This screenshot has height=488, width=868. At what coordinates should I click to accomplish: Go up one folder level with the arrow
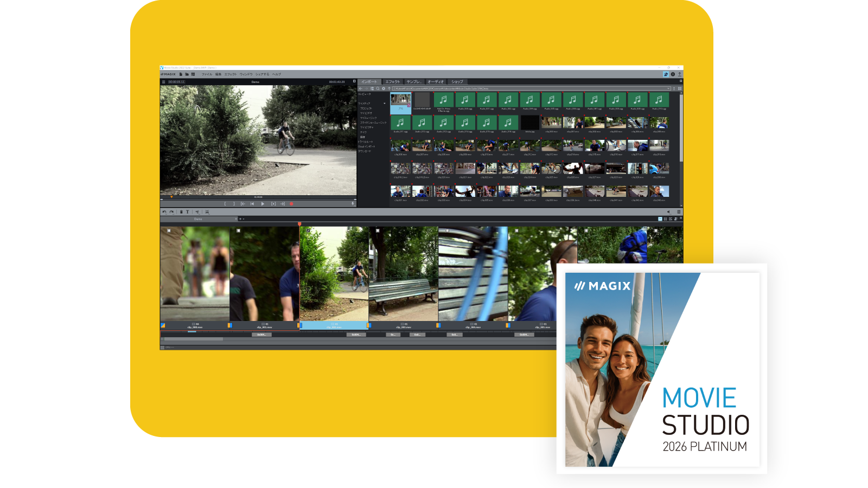[389, 88]
